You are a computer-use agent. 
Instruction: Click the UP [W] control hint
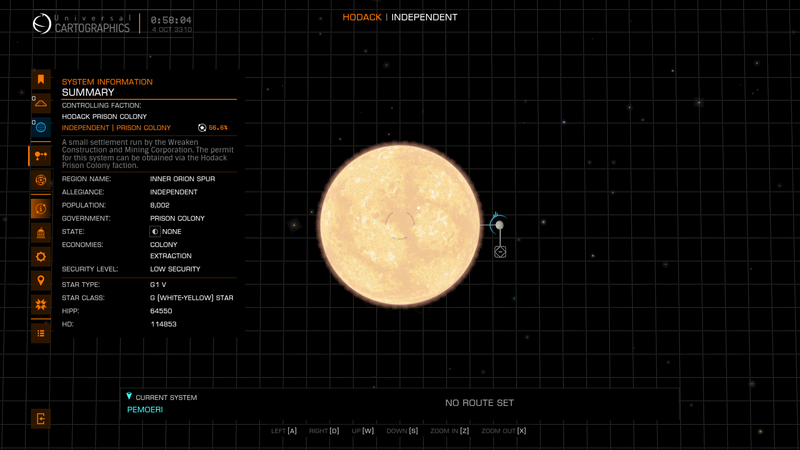(363, 431)
